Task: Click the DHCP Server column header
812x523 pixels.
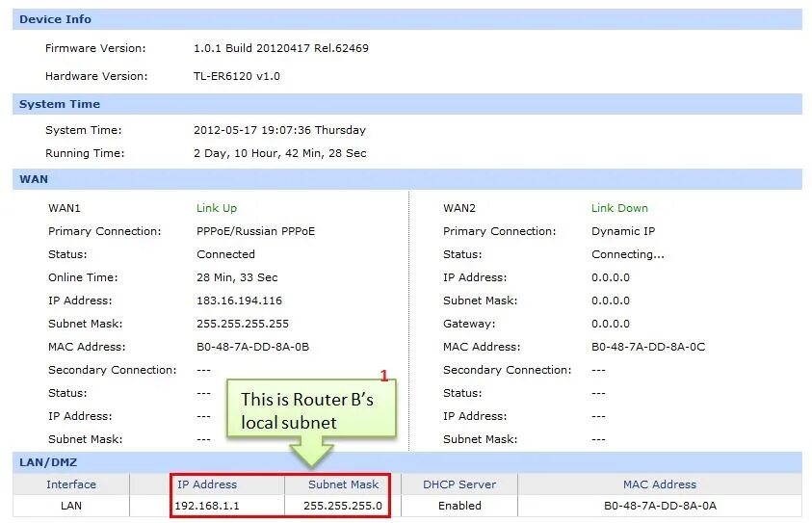Action: [x=459, y=484]
